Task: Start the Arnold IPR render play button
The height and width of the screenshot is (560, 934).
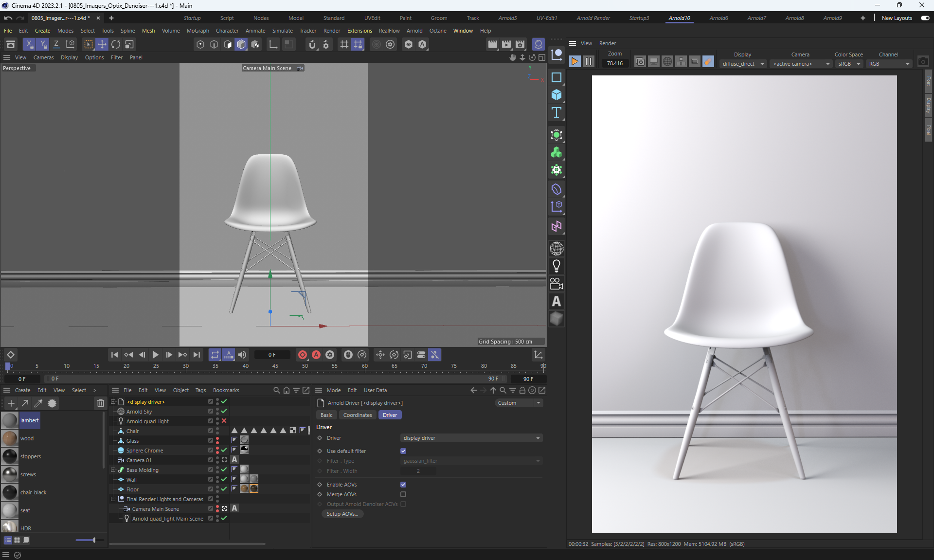Action: coord(575,62)
